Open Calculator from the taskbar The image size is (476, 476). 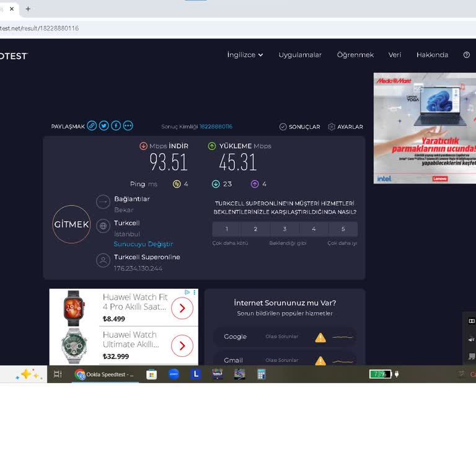262,374
